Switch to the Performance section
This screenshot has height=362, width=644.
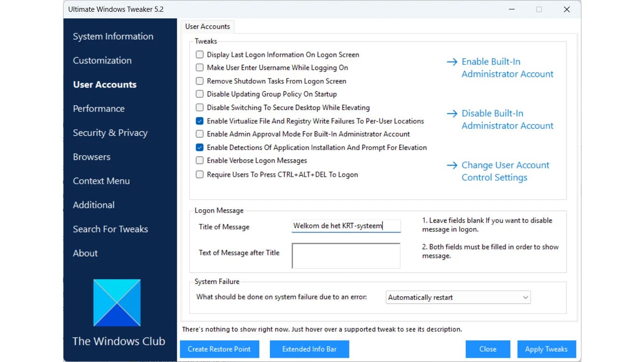coord(99,109)
